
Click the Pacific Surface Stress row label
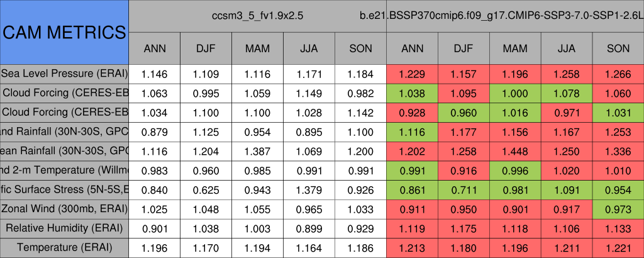(x=64, y=189)
